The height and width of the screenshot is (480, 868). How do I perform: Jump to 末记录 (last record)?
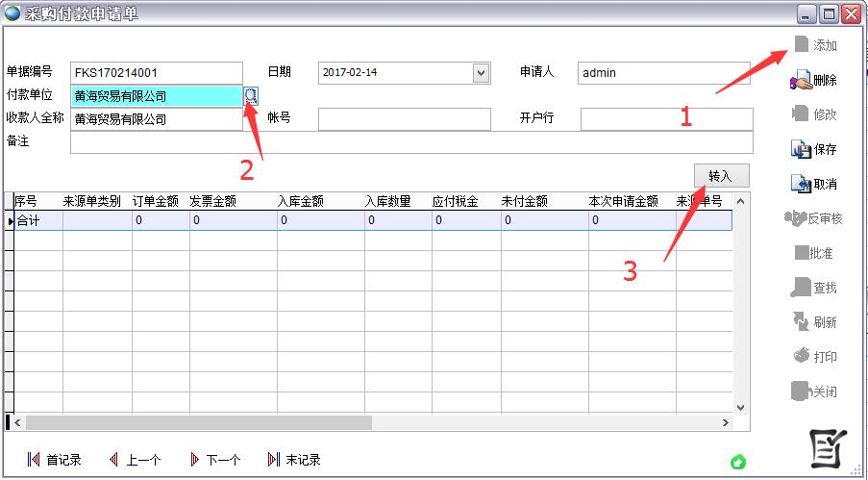[x=294, y=460]
